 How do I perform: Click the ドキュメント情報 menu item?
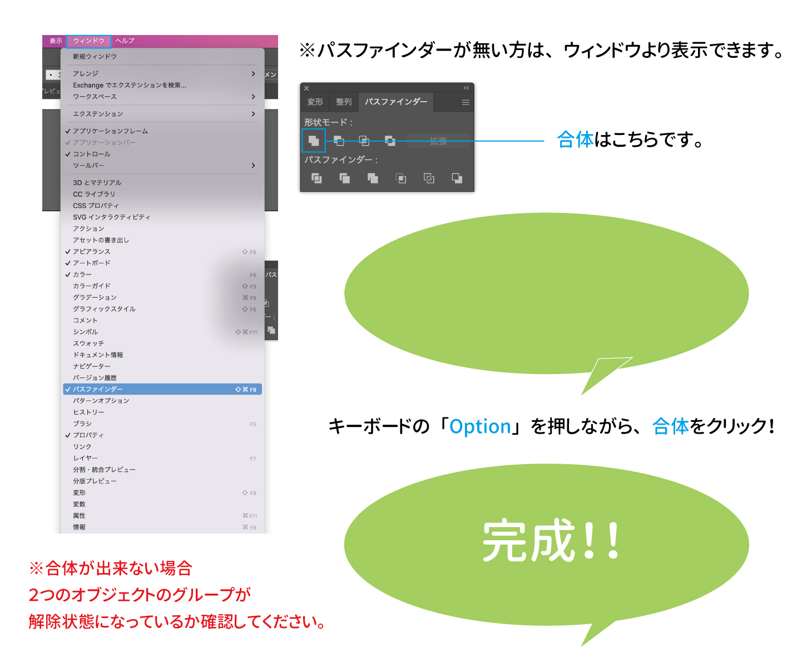pyautogui.click(x=162, y=355)
